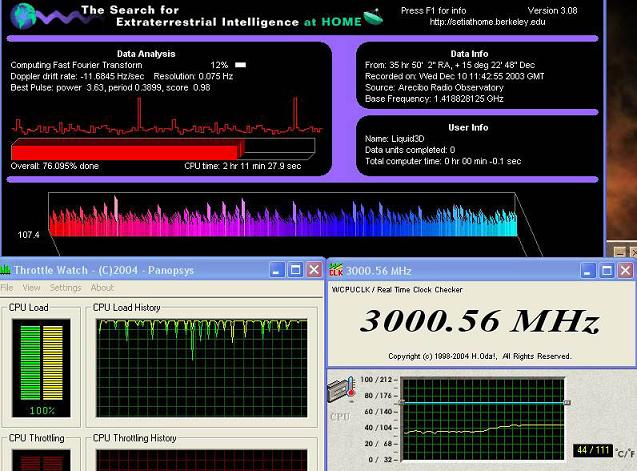Click the WCPUCLK CLK title bar icon
This screenshot has width=637, height=471.
tap(336, 270)
